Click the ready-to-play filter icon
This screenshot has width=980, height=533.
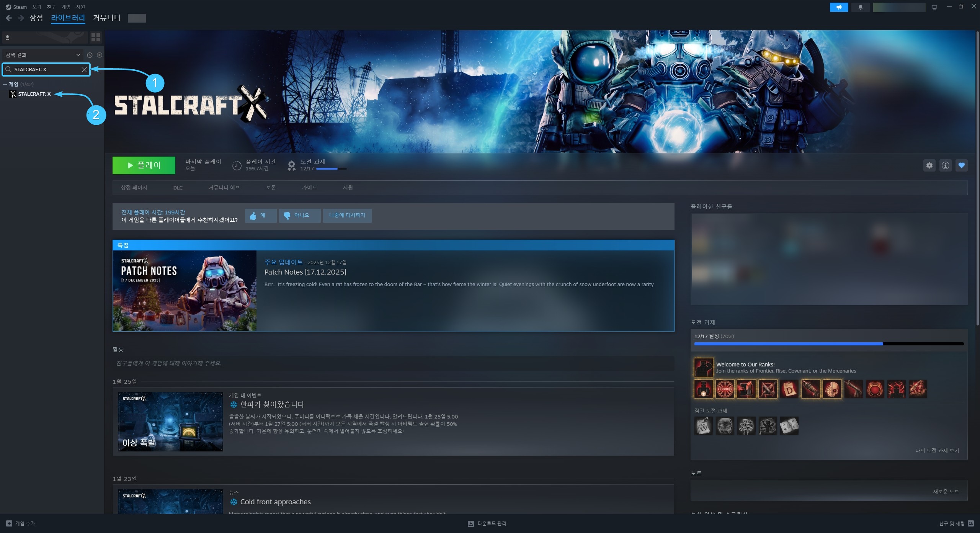[x=100, y=55]
